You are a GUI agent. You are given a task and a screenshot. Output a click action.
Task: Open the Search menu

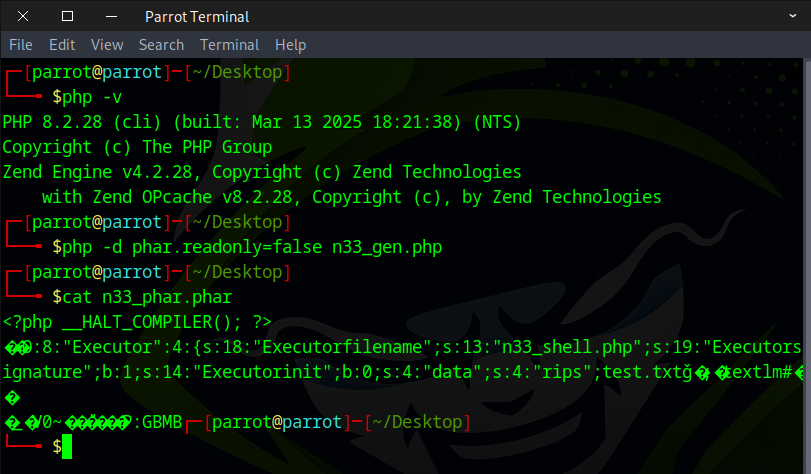(x=161, y=45)
